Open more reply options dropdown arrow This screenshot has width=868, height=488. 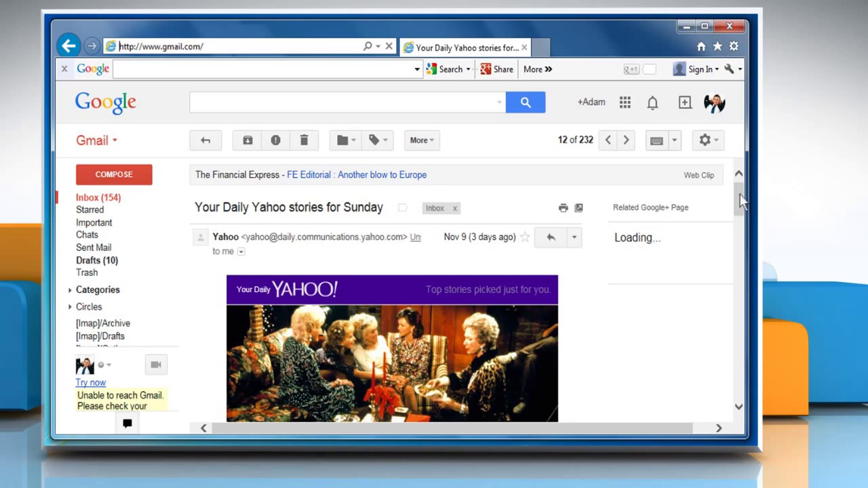pyautogui.click(x=574, y=237)
